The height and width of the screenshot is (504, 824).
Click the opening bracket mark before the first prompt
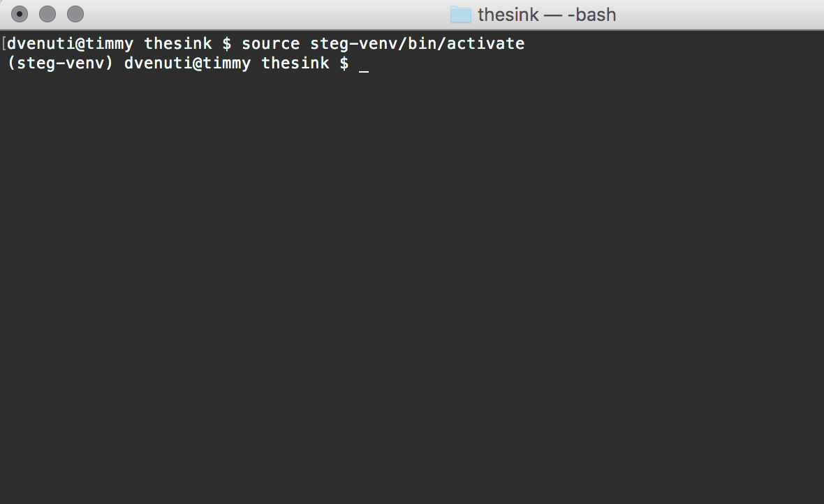click(x=3, y=43)
